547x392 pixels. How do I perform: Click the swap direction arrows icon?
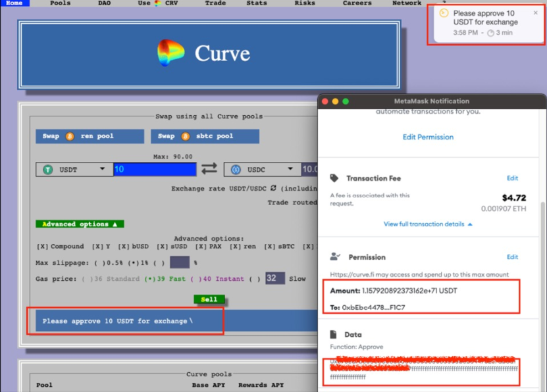click(209, 169)
